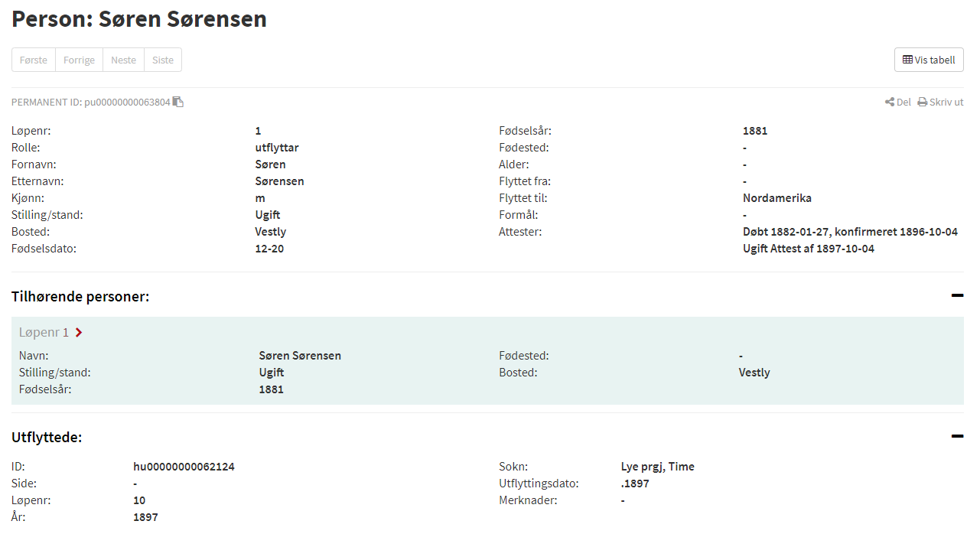The height and width of the screenshot is (534, 980).
Task: Click the printer icon beside Skriv ut
Action: [x=923, y=102]
